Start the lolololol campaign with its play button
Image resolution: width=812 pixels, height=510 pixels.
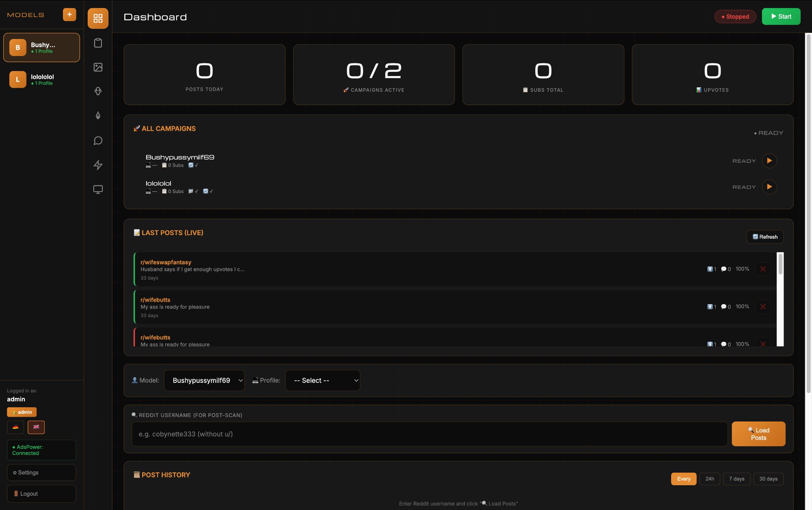click(769, 187)
